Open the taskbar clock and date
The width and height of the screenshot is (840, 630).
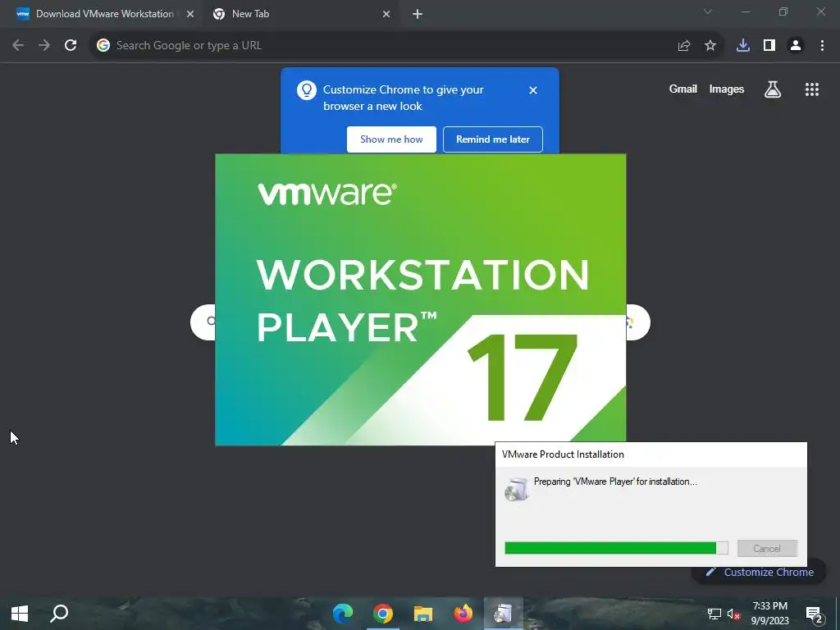[x=770, y=614]
